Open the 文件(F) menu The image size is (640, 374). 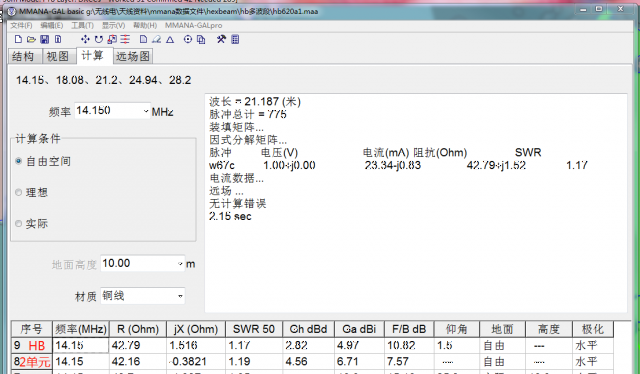(21, 25)
